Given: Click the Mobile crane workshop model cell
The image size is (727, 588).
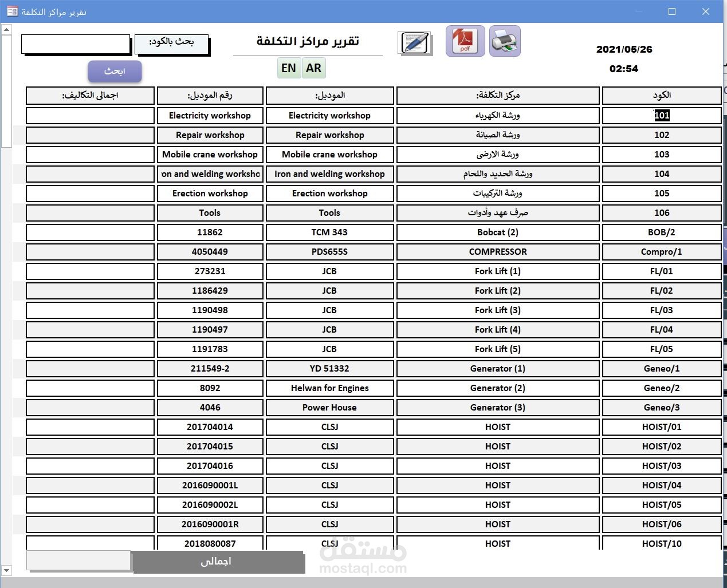Looking at the screenshot, I should pyautogui.click(x=329, y=154).
